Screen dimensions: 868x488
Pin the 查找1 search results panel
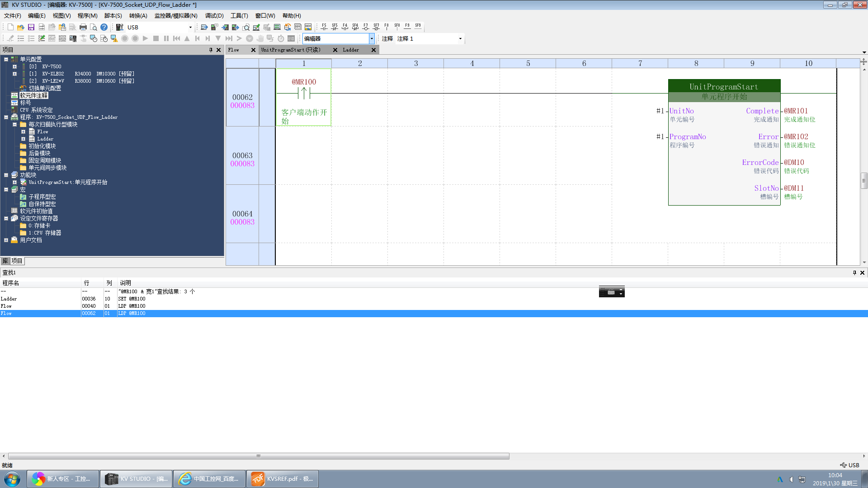tap(854, 272)
